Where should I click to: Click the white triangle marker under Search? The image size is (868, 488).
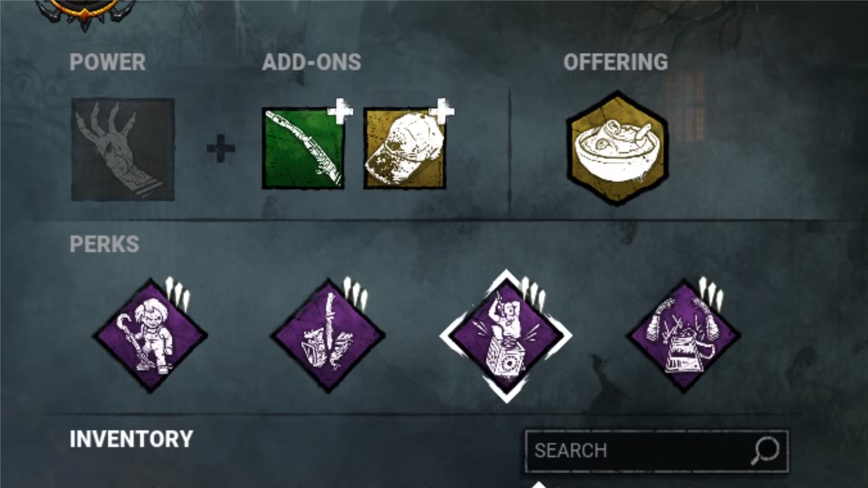538,484
